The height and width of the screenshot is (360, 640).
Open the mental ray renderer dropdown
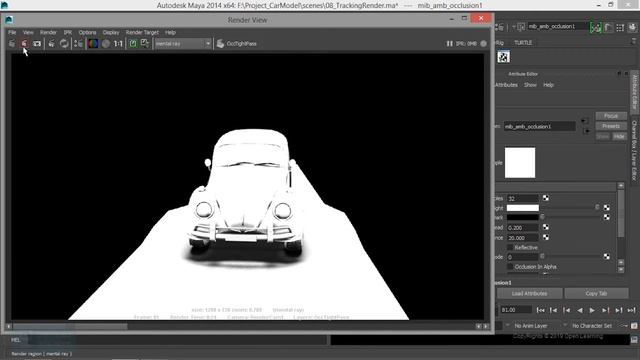click(x=182, y=43)
